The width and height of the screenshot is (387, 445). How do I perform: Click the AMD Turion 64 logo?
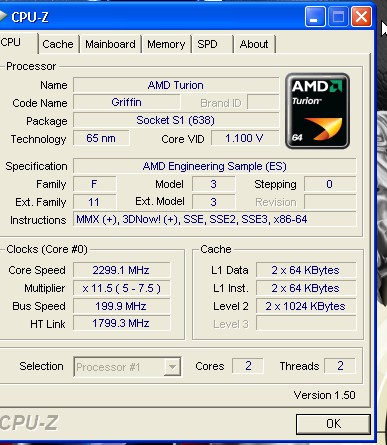(x=317, y=111)
